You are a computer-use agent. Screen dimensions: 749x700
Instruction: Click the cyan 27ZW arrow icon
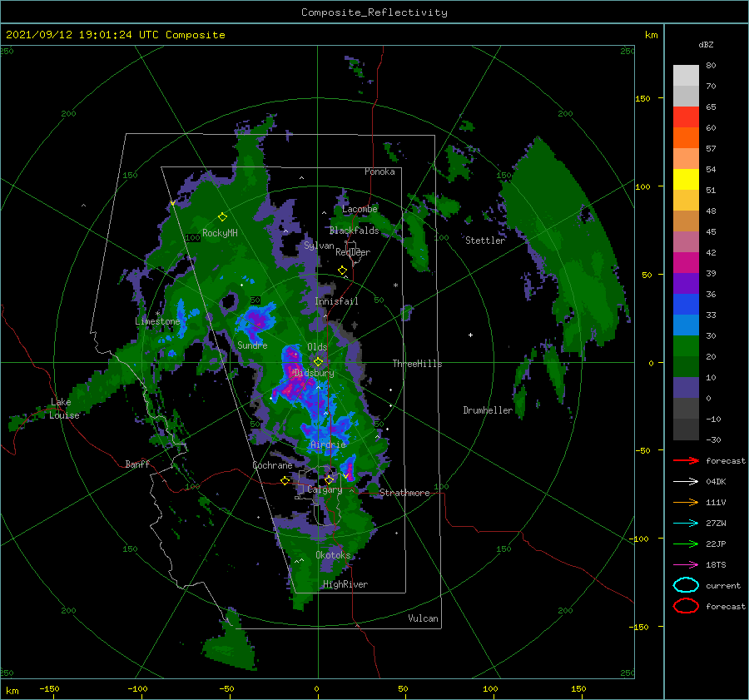686,524
